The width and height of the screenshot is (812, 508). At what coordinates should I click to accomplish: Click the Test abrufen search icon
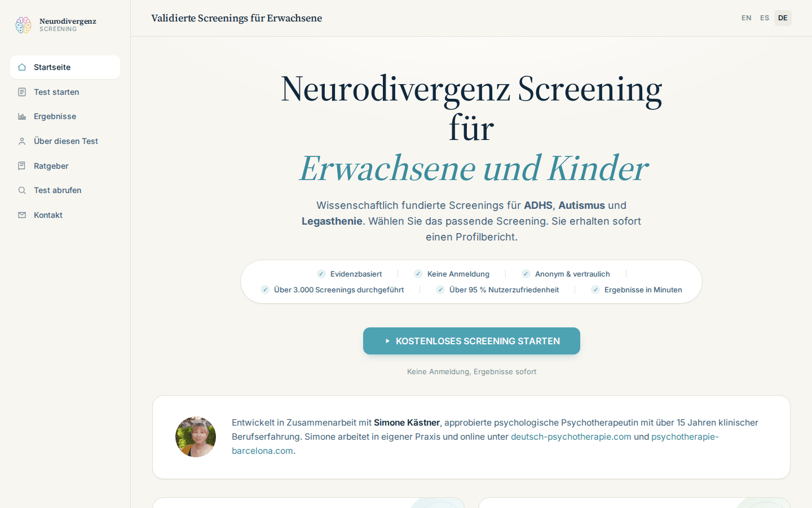(x=22, y=190)
